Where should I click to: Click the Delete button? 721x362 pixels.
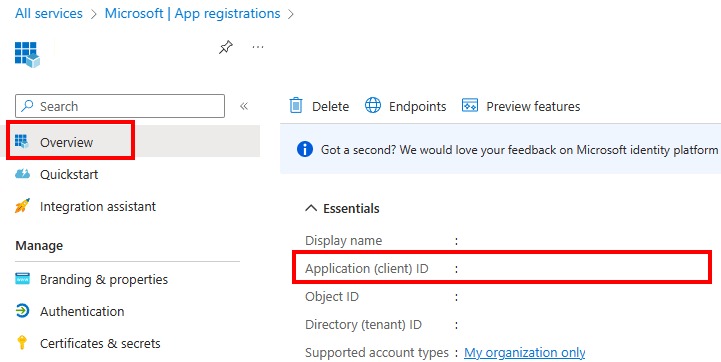point(319,106)
